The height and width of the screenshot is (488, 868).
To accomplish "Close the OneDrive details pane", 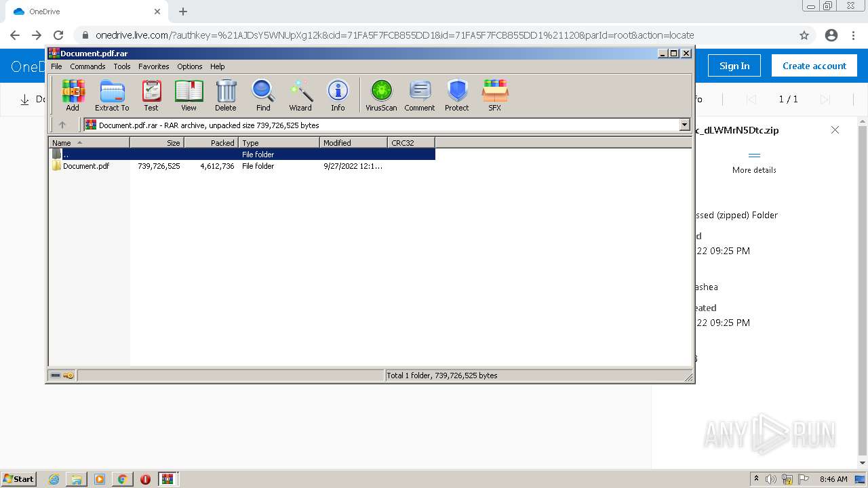I will tap(835, 130).
